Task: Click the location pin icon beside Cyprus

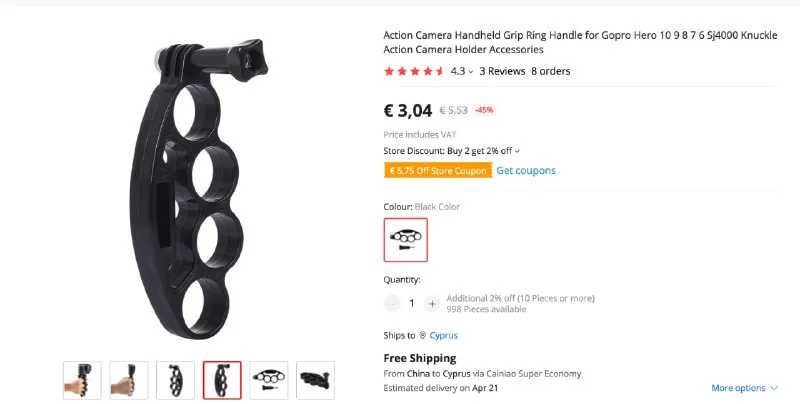Action: tap(422, 335)
